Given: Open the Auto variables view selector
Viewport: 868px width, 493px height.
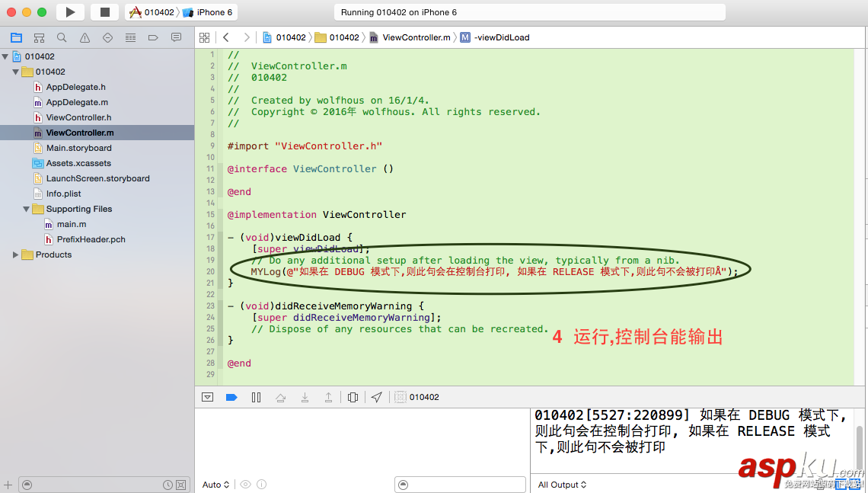Looking at the screenshot, I should point(215,484).
